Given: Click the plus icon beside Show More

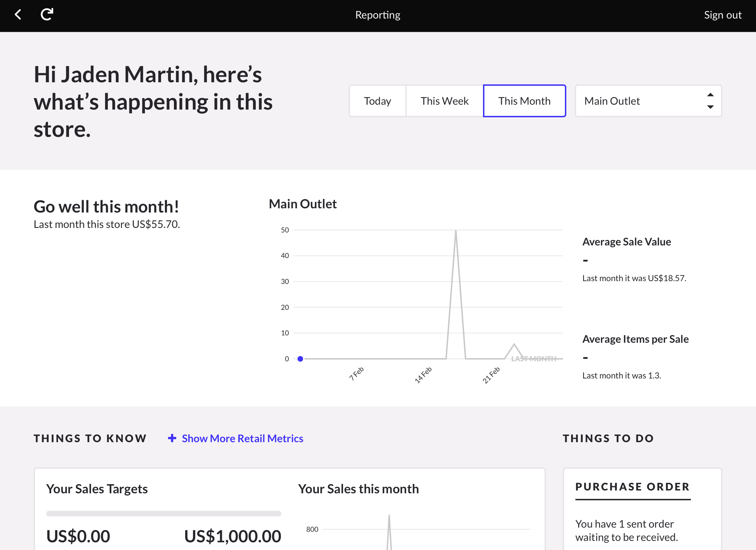Looking at the screenshot, I should tap(172, 438).
